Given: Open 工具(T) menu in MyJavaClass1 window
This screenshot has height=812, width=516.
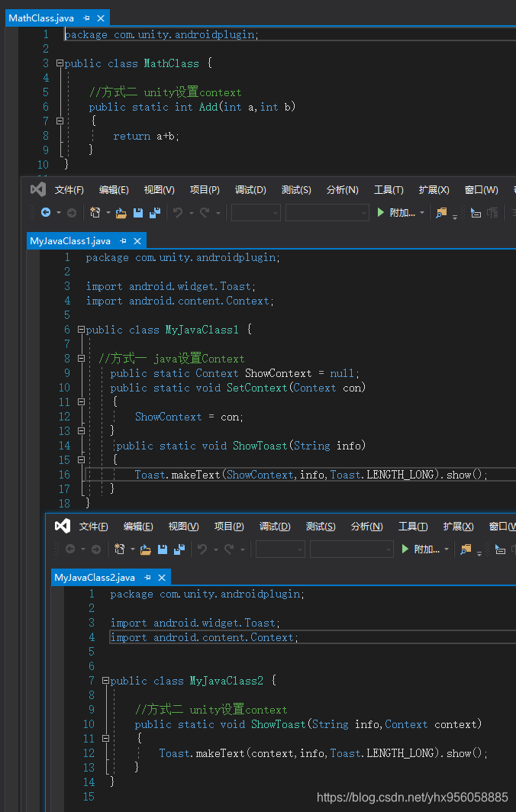Looking at the screenshot, I should click(x=389, y=190).
